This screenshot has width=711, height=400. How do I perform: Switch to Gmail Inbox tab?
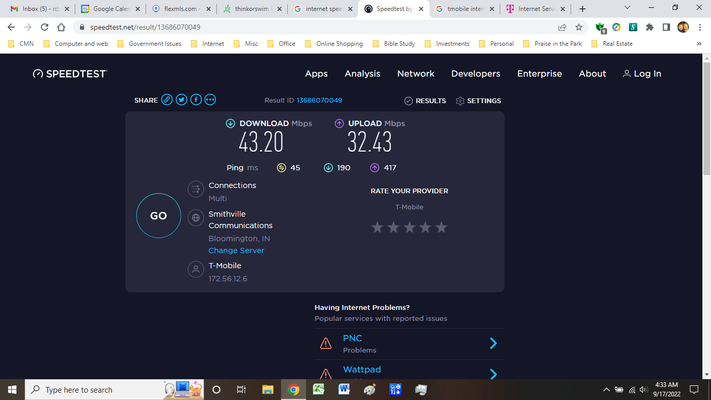(39, 9)
